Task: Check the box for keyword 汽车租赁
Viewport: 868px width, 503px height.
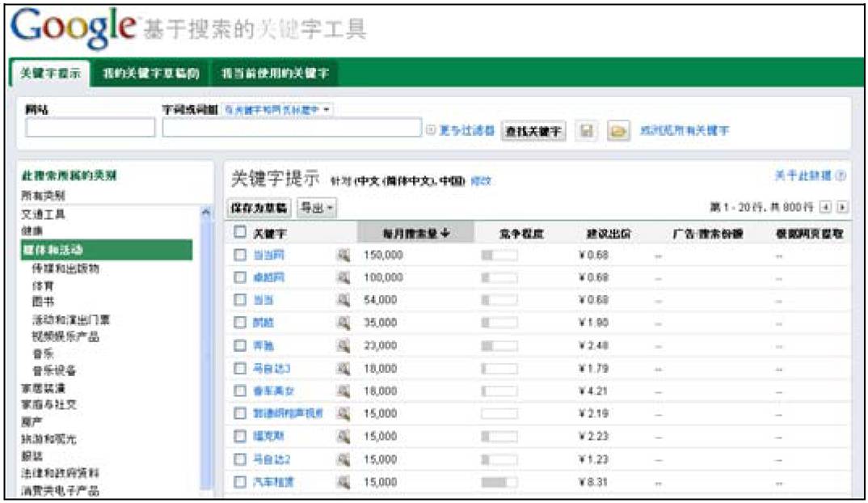Action: click(x=240, y=482)
